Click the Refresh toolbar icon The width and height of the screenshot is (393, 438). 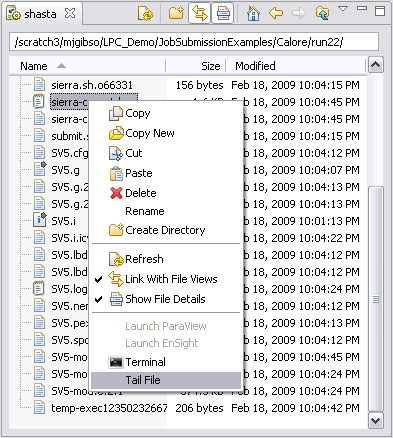[145, 14]
